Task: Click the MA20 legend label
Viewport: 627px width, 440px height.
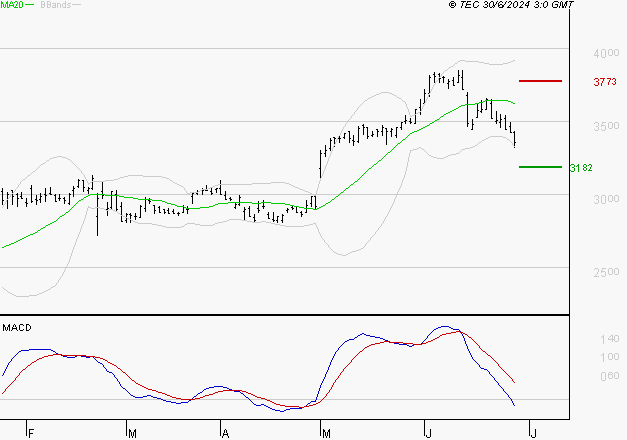Action: pyautogui.click(x=12, y=5)
